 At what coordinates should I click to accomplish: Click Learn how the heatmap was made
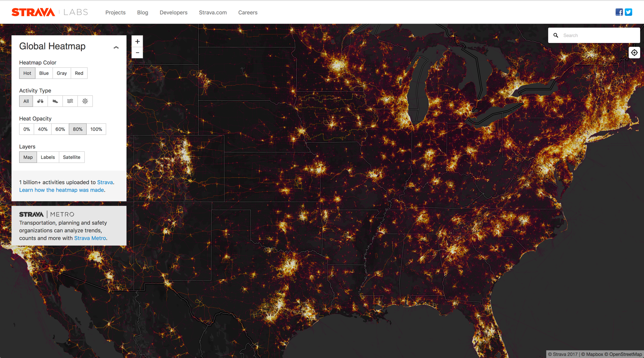pos(61,190)
